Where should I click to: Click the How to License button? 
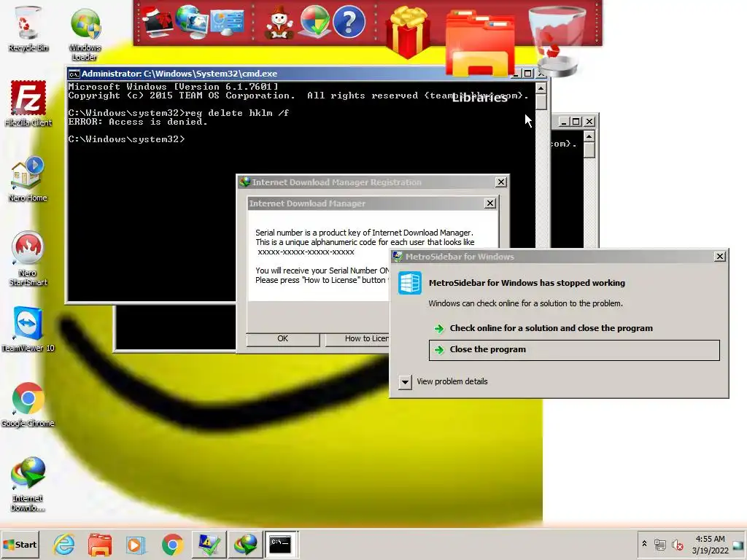357,338
